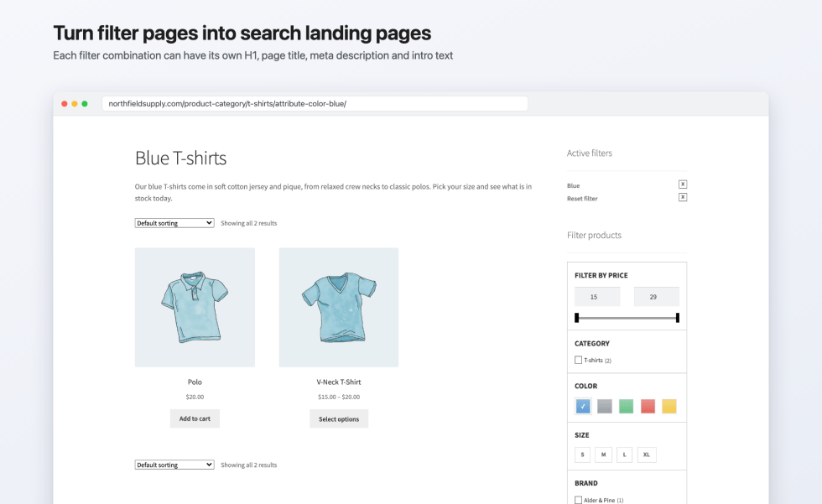822x504 pixels.
Task: Deselect the blue color swatch
Action: click(583, 406)
